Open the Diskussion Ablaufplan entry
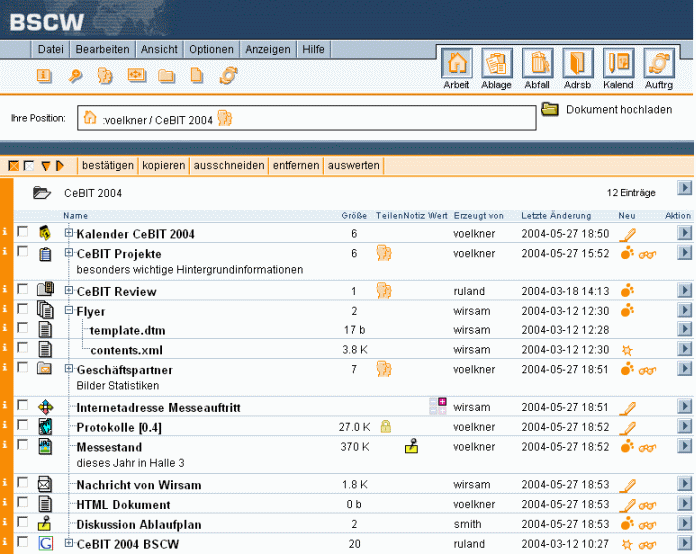This screenshot has height=554, width=696. click(139, 524)
